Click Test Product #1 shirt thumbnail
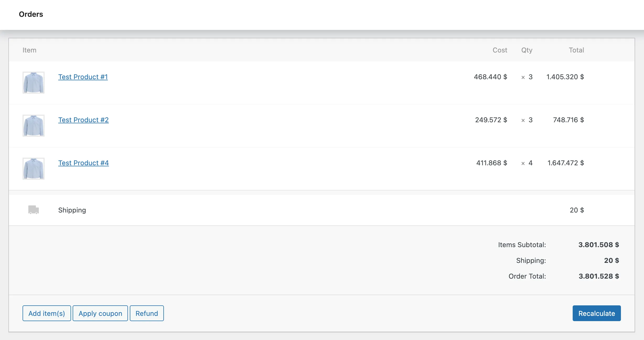This screenshot has height=340, width=644. click(34, 83)
